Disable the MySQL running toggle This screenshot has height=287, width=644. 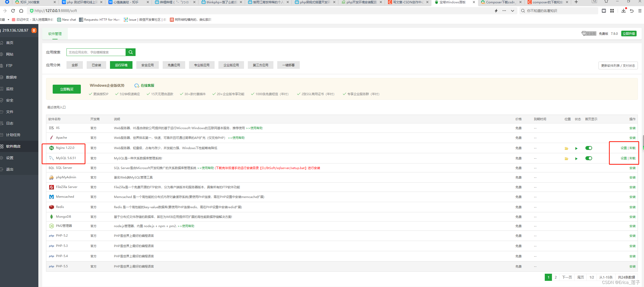pos(589,158)
